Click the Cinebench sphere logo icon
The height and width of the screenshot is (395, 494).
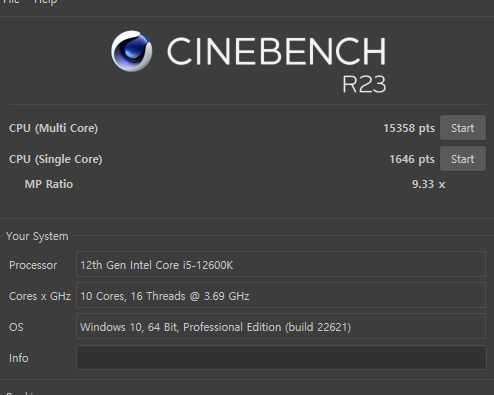132,51
